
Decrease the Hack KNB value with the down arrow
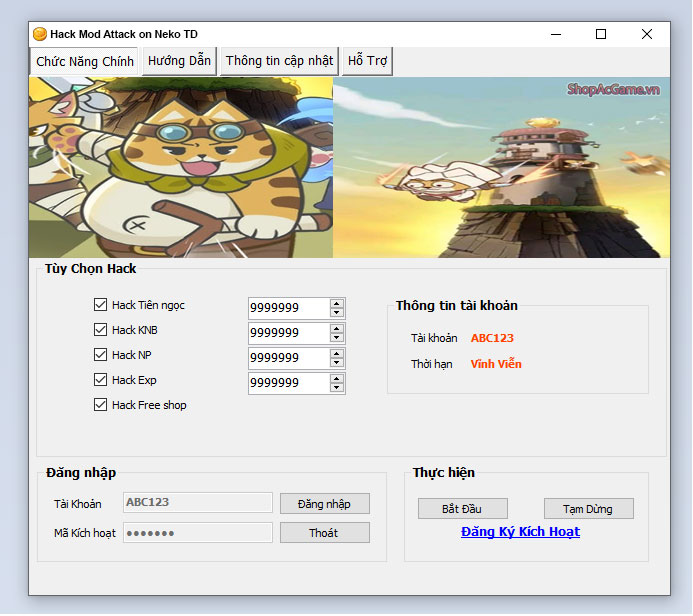point(337,338)
